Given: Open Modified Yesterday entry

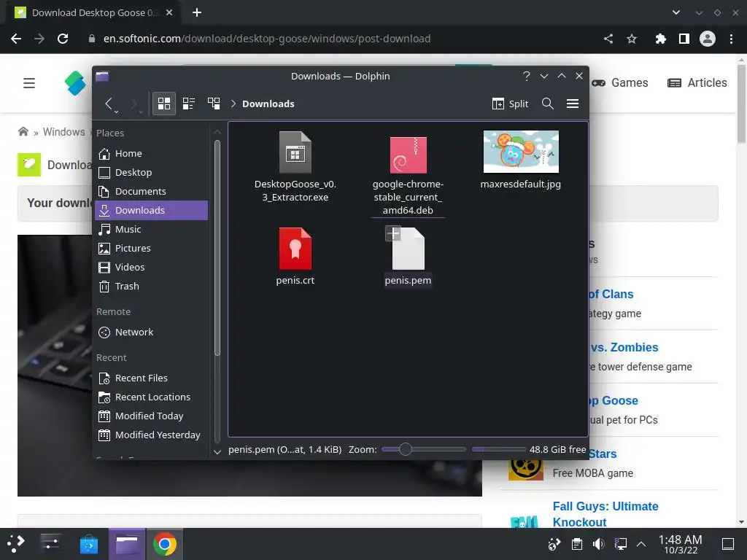Looking at the screenshot, I should (x=152, y=435).
